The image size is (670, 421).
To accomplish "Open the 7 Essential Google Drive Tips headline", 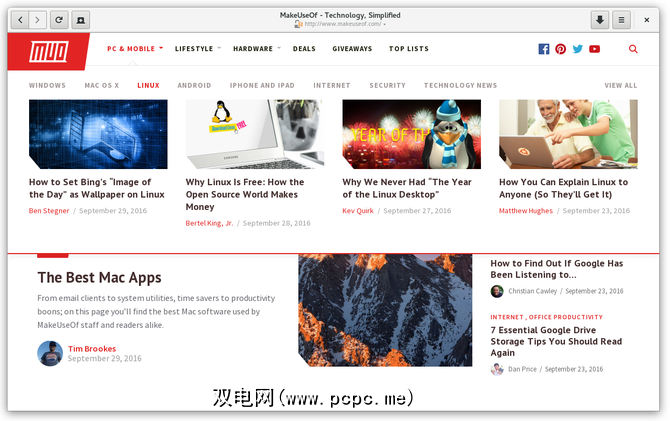I will 556,342.
